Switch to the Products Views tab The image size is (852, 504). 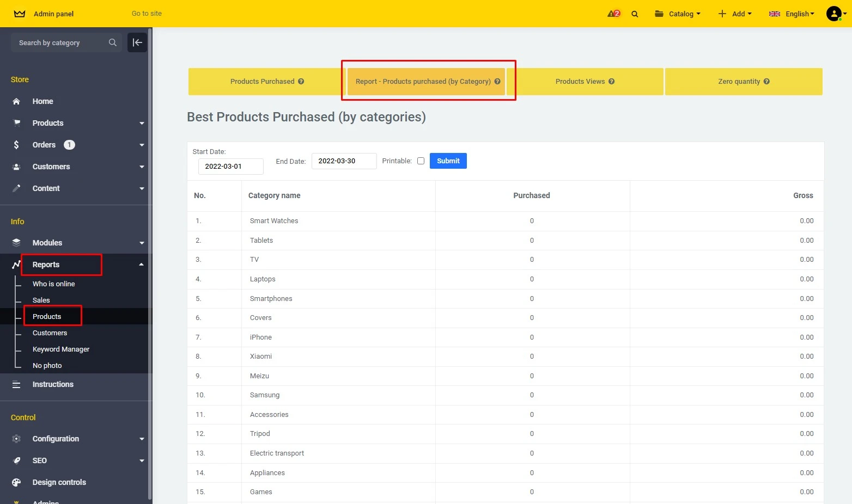pos(580,82)
